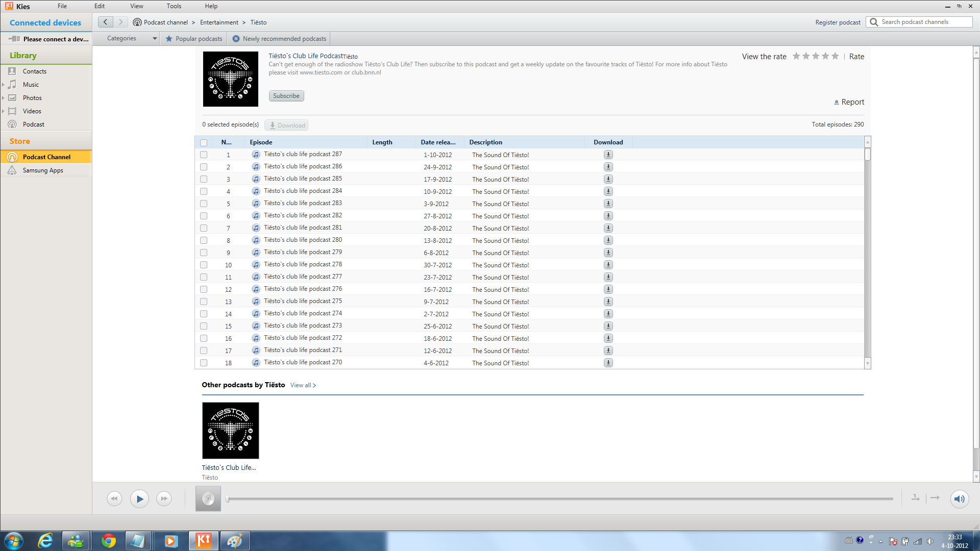980x551 pixels.
Task: Toggle the select-all checkbox in header
Action: tap(204, 143)
